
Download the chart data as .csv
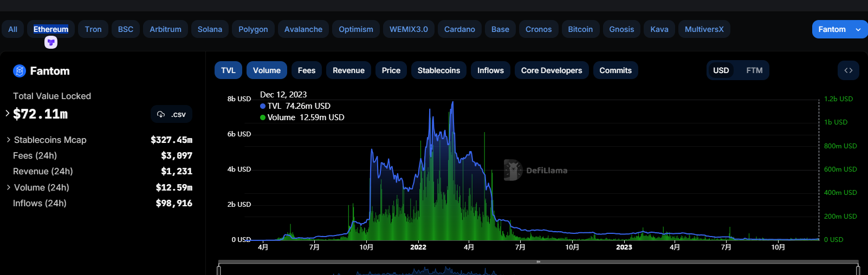pyautogui.click(x=171, y=114)
